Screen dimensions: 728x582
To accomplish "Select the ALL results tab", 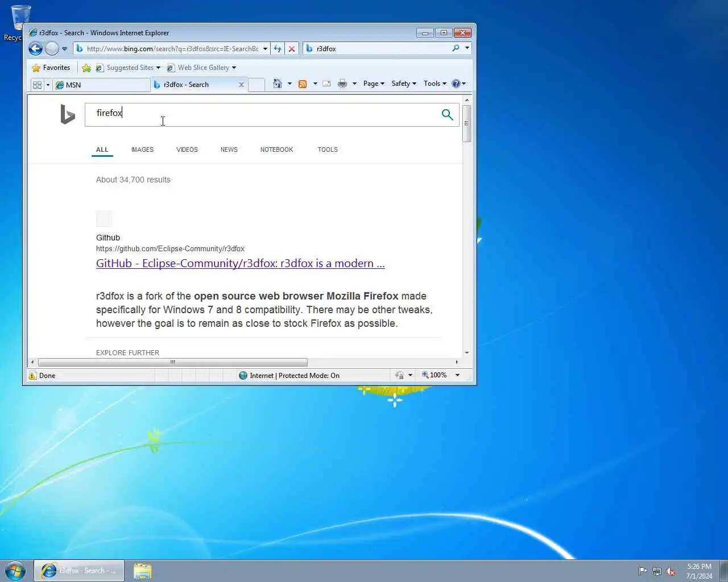I will coord(102,149).
